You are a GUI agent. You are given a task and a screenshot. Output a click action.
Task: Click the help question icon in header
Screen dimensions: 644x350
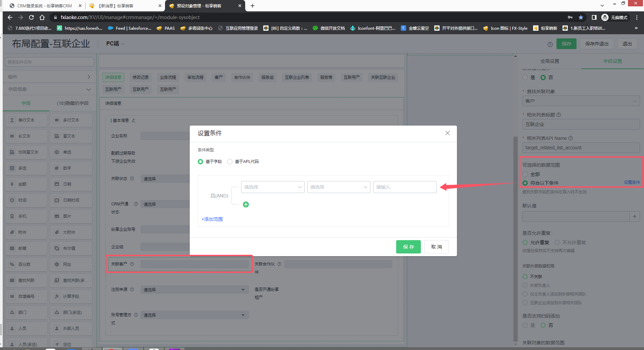pos(550,44)
